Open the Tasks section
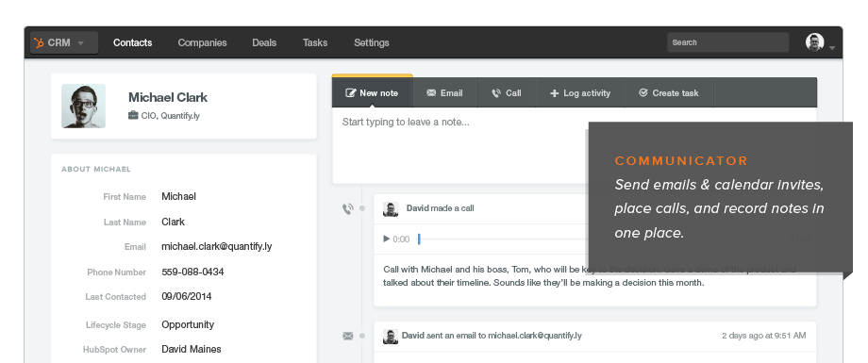 click(315, 42)
